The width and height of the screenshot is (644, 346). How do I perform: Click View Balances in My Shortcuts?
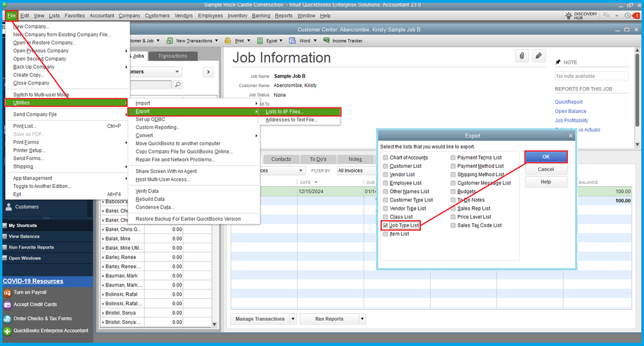coord(24,236)
